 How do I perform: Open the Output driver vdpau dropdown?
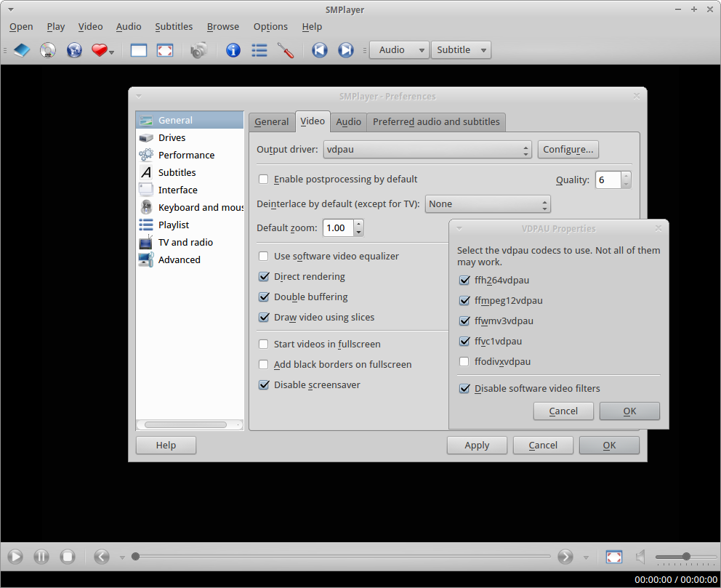pyautogui.click(x=427, y=150)
